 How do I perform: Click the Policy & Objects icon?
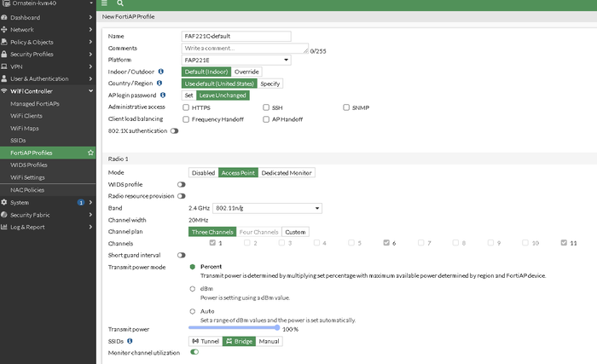pos(4,42)
